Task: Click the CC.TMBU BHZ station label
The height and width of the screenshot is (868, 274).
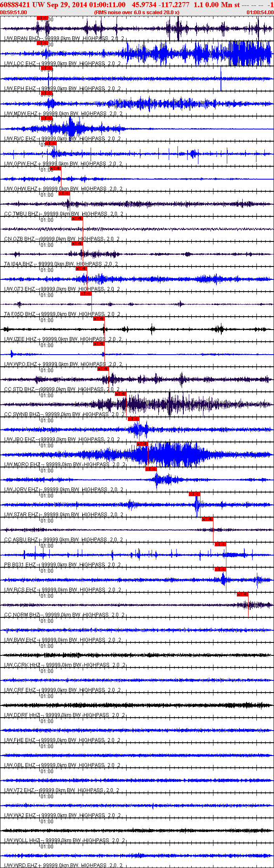Action: (x=22, y=214)
